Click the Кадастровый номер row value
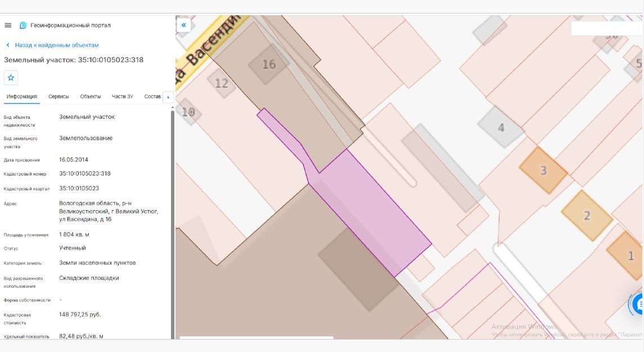644x352 pixels. (x=85, y=173)
